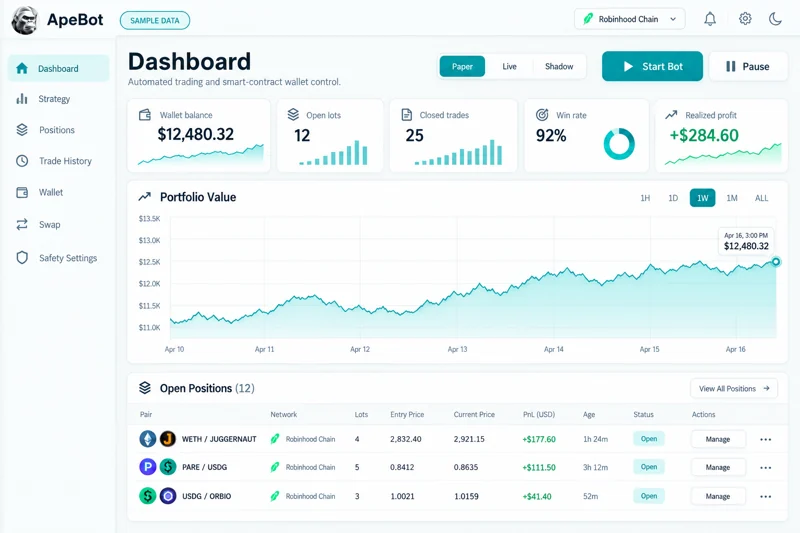The width and height of the screenshot is (800, 533).
Task: Open settings gear icon
Action: click(745, 19)
